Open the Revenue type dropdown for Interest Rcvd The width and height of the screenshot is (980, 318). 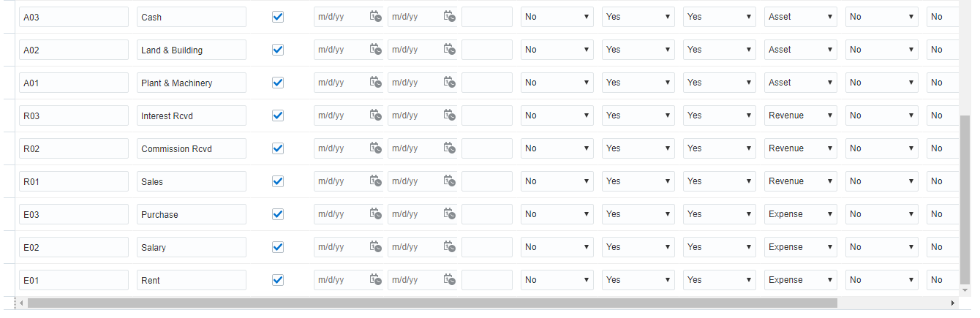[x=800, y=116]
